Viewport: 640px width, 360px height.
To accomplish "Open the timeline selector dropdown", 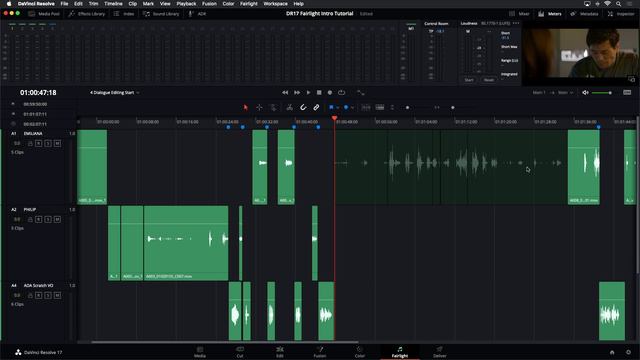I will pyautogui.click(x=115, y=93).
